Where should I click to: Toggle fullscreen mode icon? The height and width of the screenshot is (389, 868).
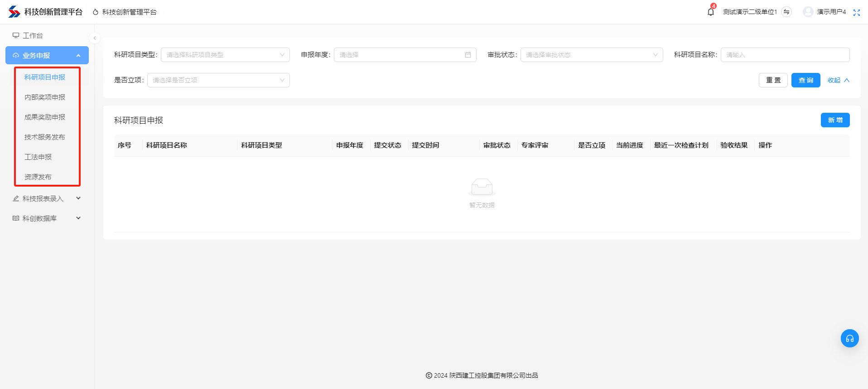click(x=856, y=12)
